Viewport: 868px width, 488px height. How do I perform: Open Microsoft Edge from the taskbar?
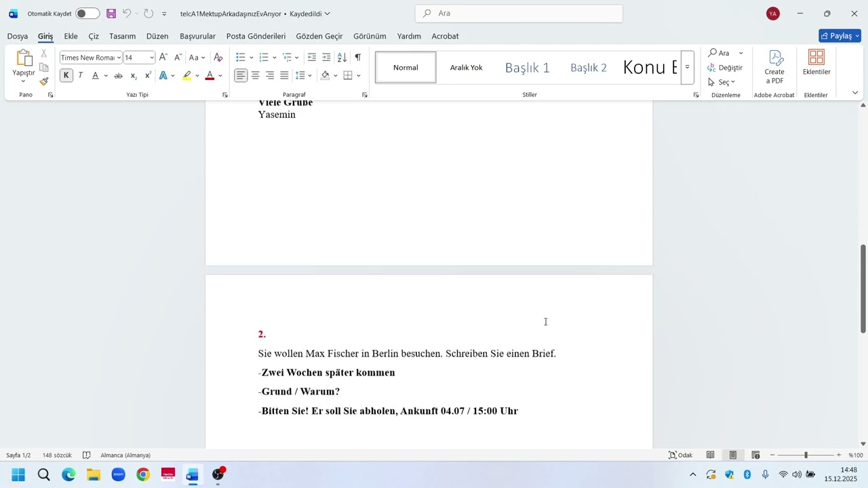pos(68,474)
